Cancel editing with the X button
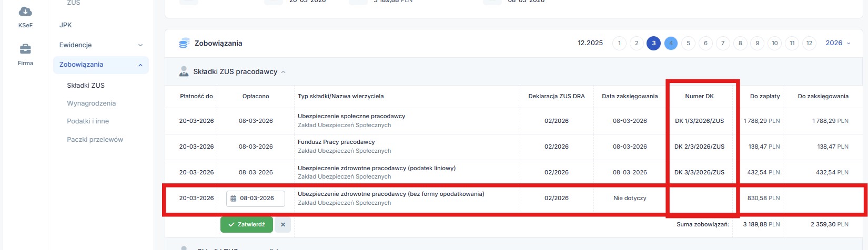This screenshot has width=868, height=250. pos(283,225)
